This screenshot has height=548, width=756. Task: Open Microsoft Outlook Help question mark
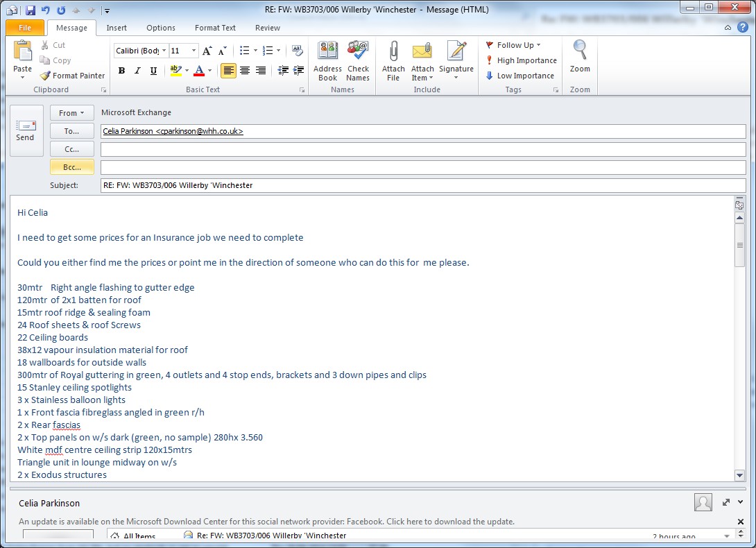[x=743, y=28]
